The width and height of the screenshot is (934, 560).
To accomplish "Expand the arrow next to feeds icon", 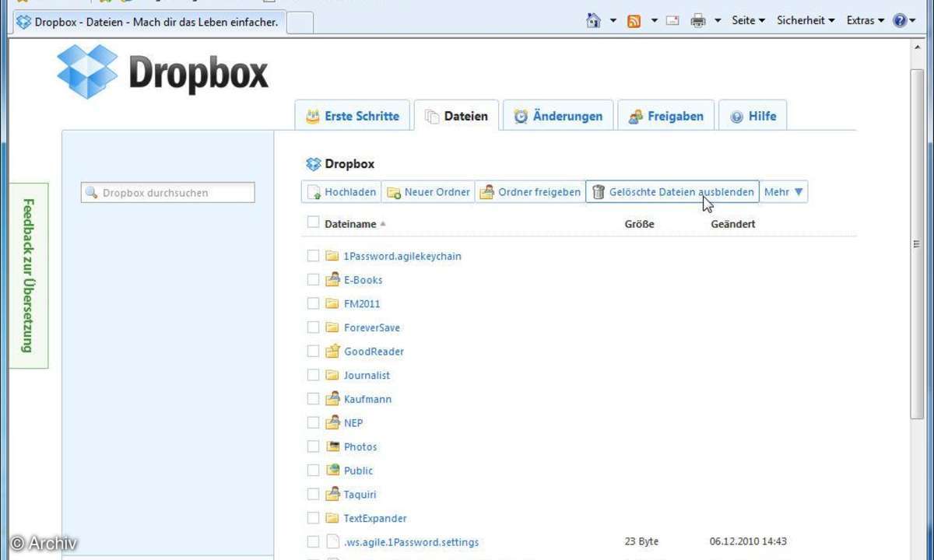I will (x=655, y=21).
